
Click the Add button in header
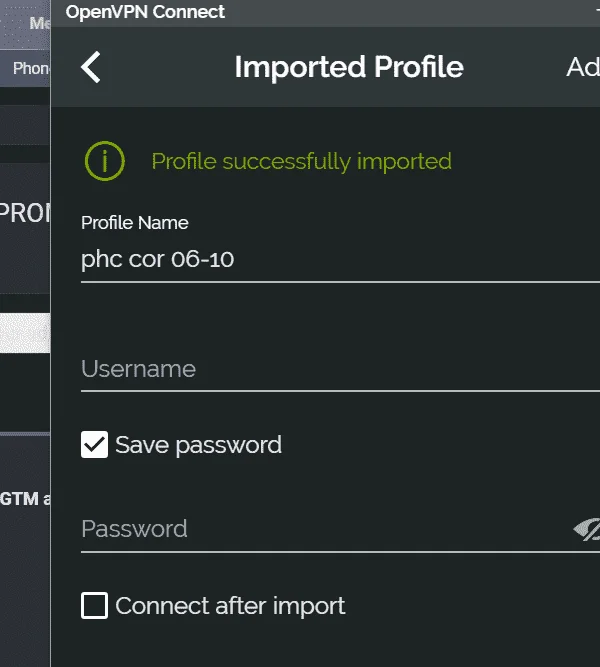(x=583, y=67)
